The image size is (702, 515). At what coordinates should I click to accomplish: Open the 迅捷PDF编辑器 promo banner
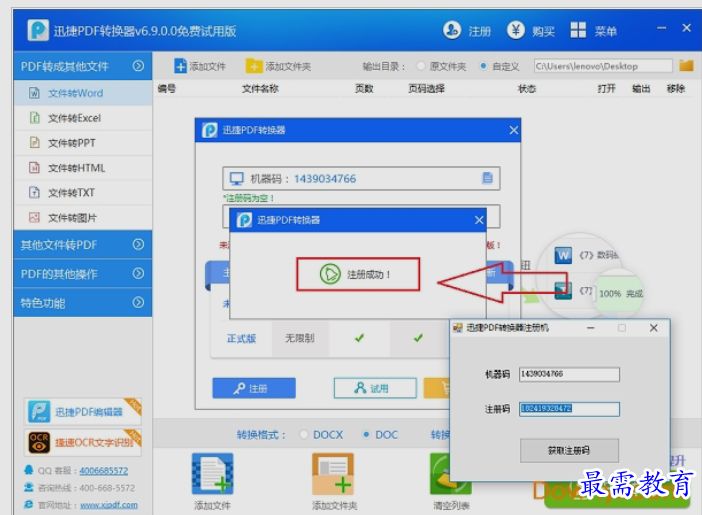(x=83, y=412)
